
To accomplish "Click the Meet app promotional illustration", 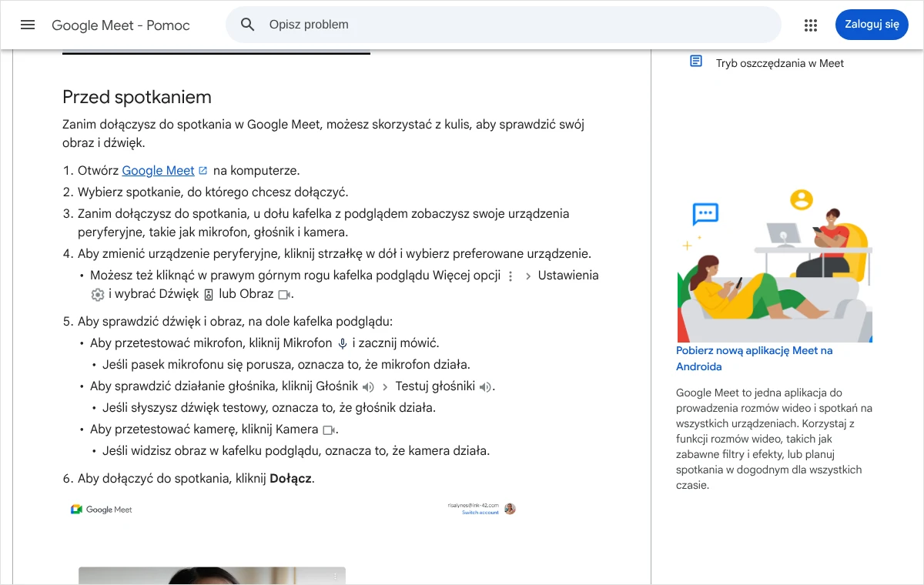I will [x=775, y=265].
